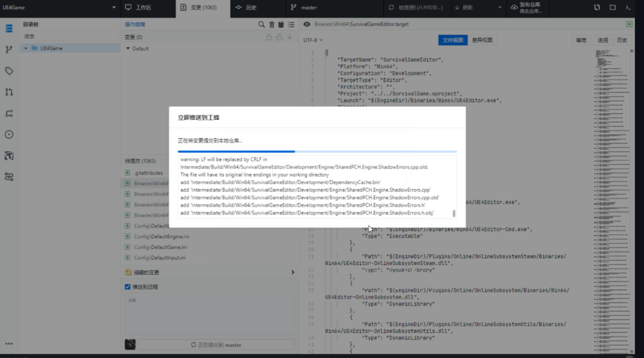
Task: Switch to the changes (1063) tab
Action: [203, 7]
